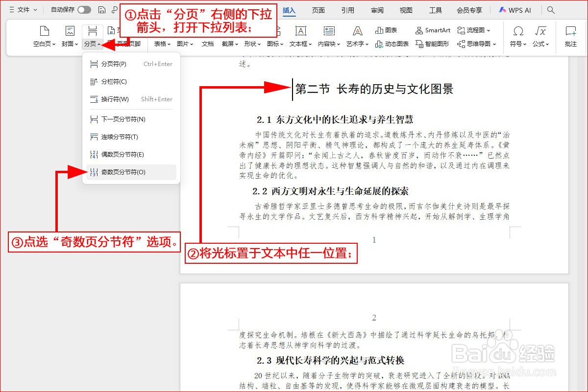
Task: Click the page number 1 in the document
Action: [x=374, y=240]
